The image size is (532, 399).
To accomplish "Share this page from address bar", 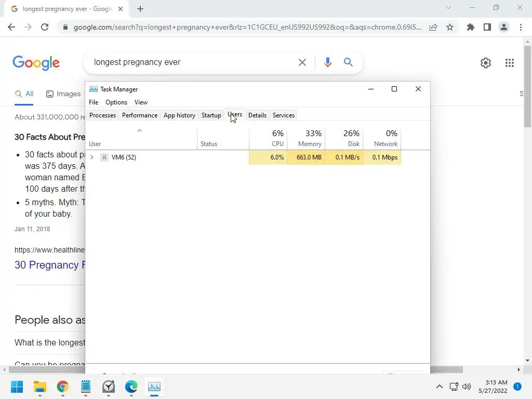I will 433,27.
